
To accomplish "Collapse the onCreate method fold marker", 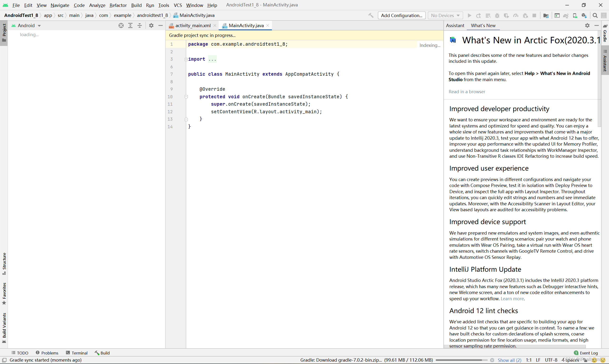I will click(x=186, y=97).
